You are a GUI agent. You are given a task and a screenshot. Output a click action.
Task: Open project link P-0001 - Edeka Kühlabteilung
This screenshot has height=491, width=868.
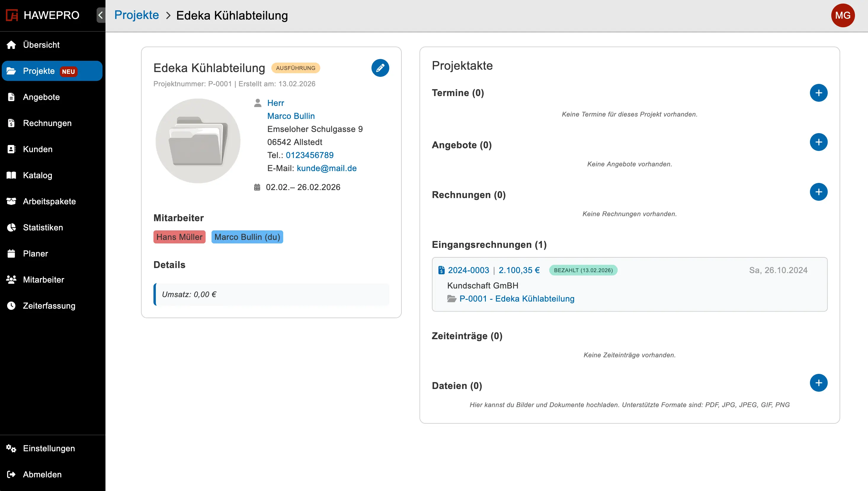click(517, 299)
